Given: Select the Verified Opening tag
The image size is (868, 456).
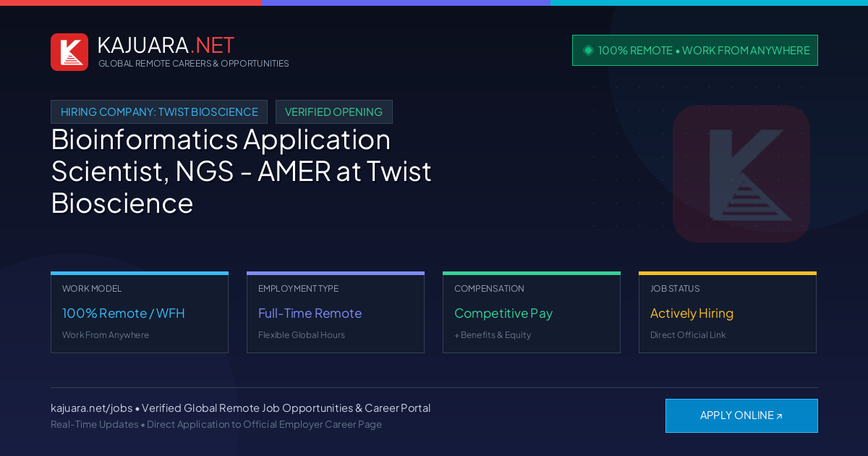Looking at the screenshot, I should click(334, 112).
